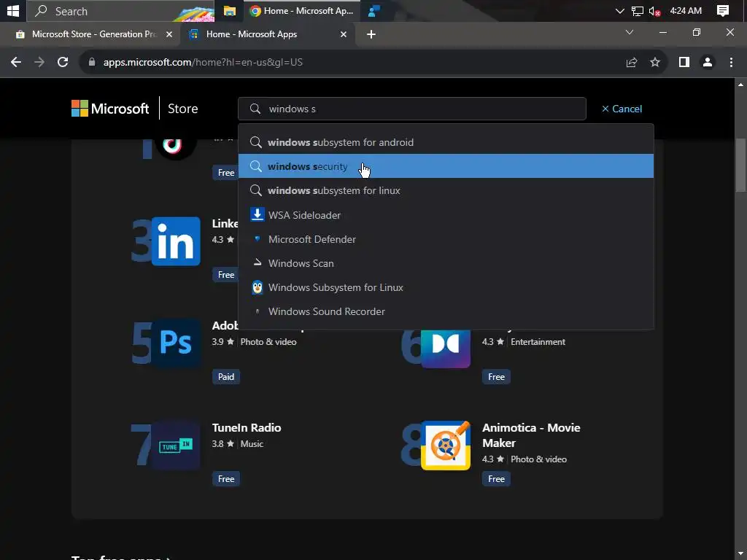Screen dimensions: 747x560
Task: Click the scrollbar up arrow
Action: [x=740, y=85]
